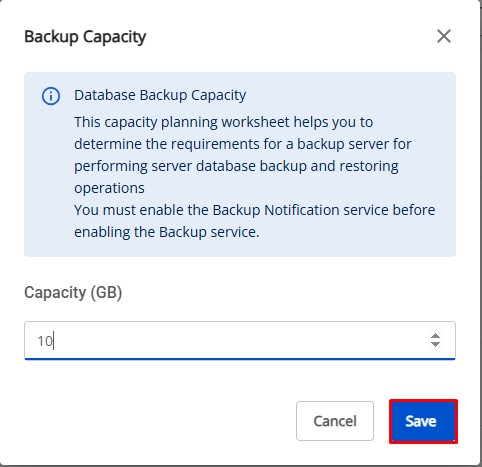Place cursor on the value 10
This screenshot has height=467, width=482.
point(45,341)
